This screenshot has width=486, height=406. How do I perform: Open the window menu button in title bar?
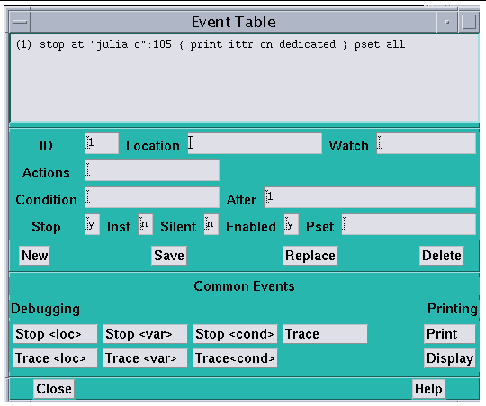click(x=21, y=22)
